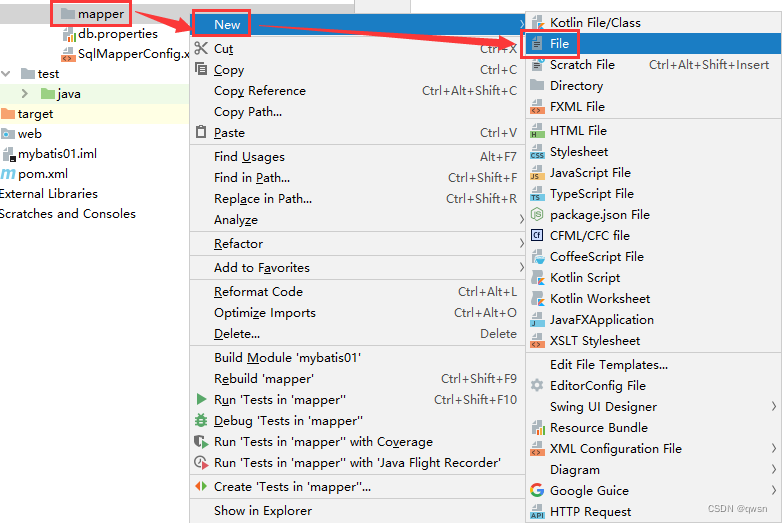Expand the Google Guice submenu arrow
Viewport: 782px width, 523px height.
coord(774,490)
